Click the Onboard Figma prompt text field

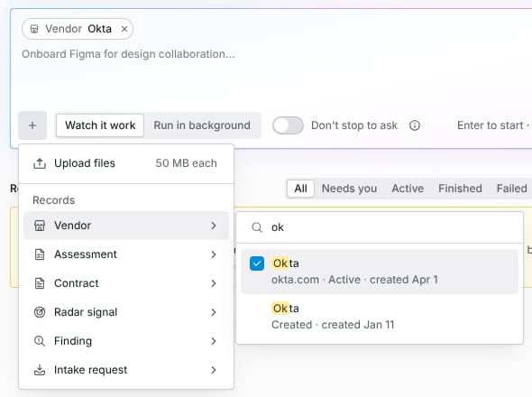[128, 54]
